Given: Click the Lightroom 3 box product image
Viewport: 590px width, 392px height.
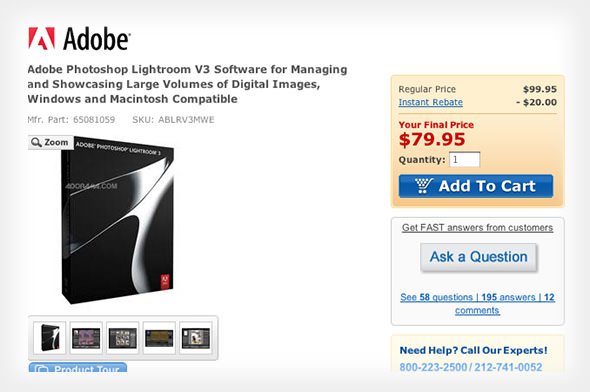Looking at the screenshot, I should [x=118, y=221].
